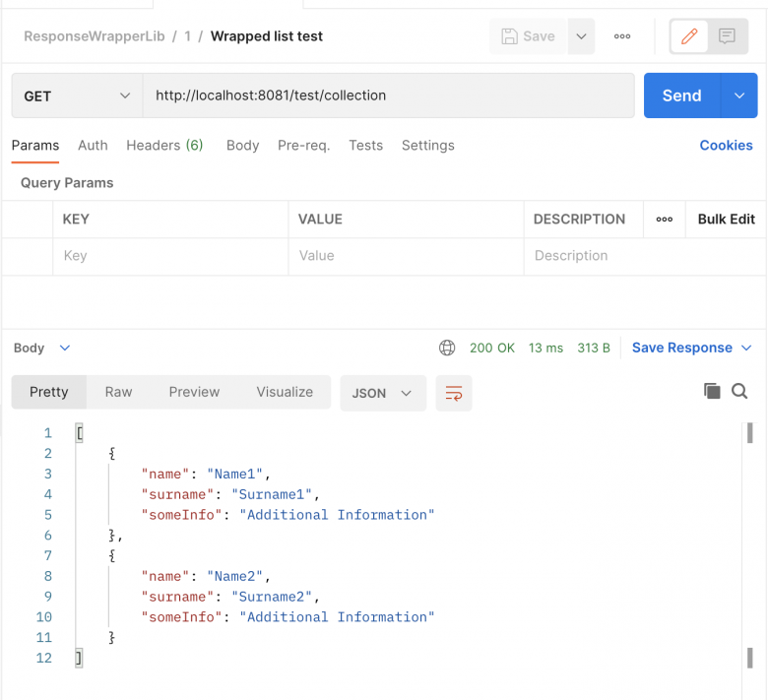Open the request Body tab
Screen dimensions: 768x700
click(x=242, y=146)
